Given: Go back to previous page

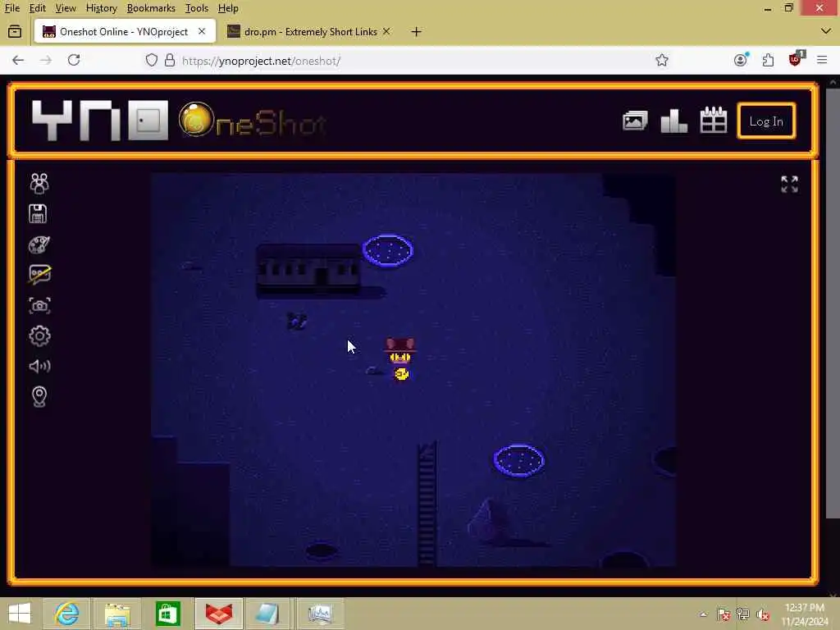Looking at the screenshot, I should click(x=18, y=60).
